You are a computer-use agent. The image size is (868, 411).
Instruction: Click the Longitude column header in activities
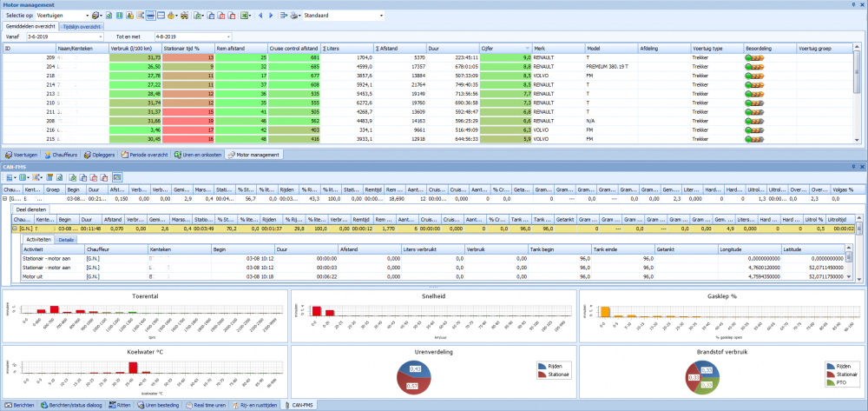[750, 249]
